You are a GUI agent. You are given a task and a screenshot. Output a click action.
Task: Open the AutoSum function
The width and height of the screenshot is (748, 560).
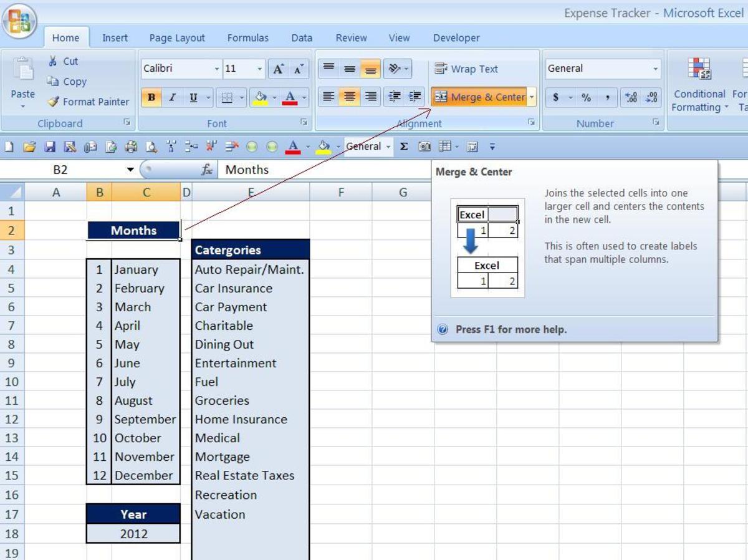[x=403, y=147]
